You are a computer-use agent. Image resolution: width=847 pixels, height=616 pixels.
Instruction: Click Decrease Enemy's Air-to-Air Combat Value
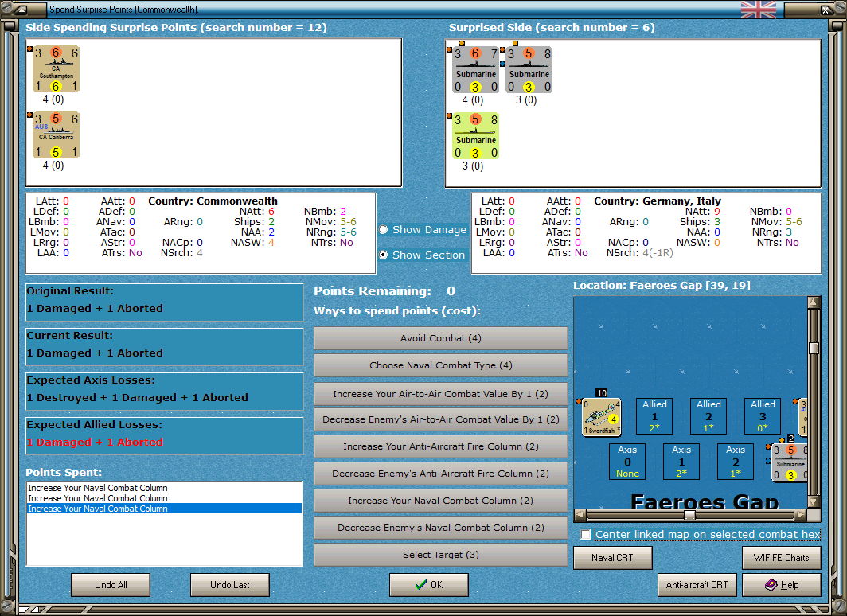tap(441, 419)
